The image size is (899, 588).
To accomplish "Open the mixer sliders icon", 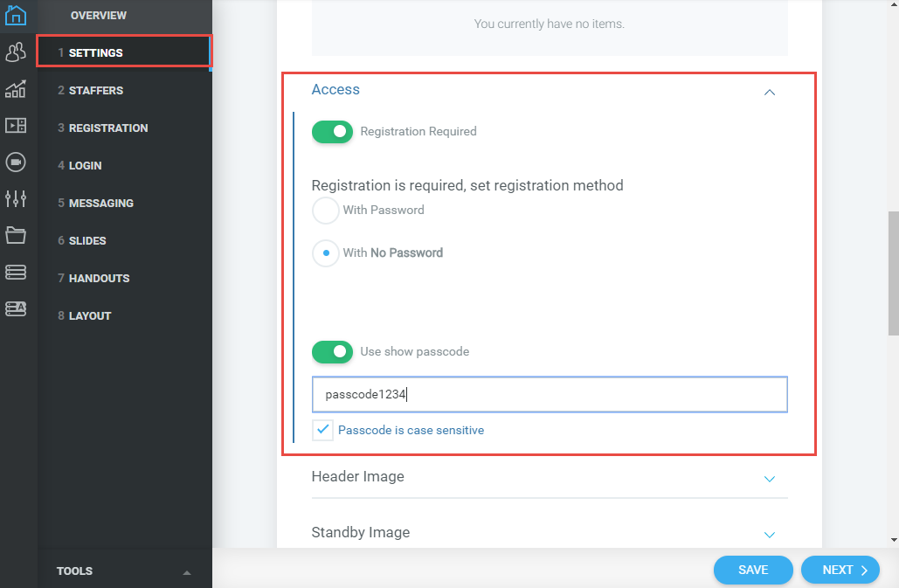I will tap(16, 199).
